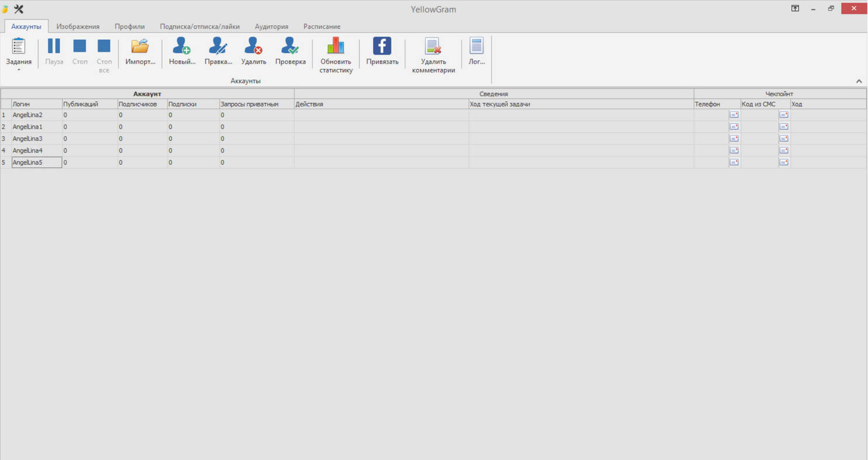Switch to the Изображения tab
The image size is (868, 460).
coord(78,26)
